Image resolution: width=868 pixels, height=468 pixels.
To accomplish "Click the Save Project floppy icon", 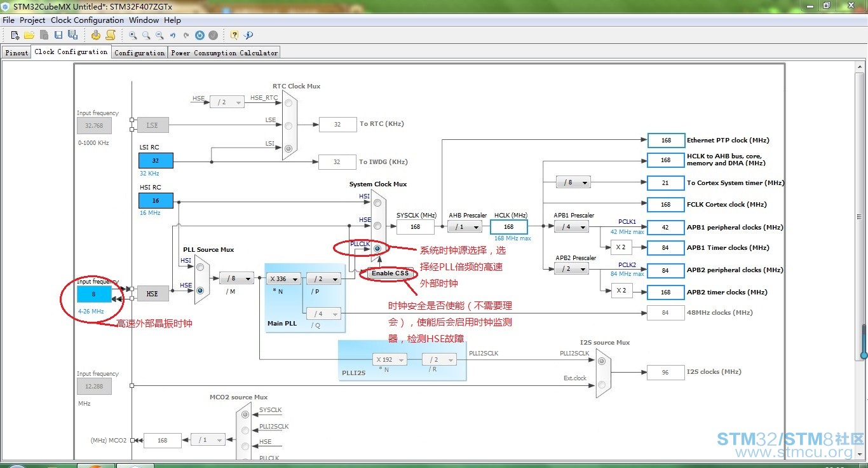I will click(58, 35).
